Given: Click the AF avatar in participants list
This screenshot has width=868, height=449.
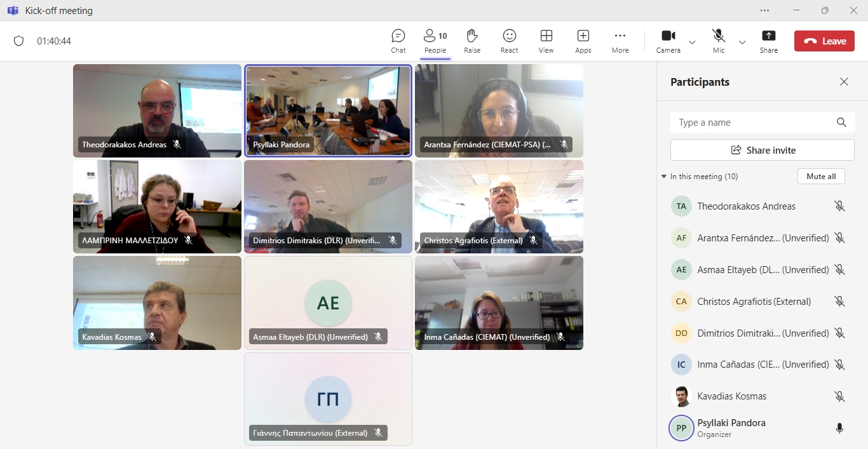Looking at the screenshot, I should click(681, 238).
